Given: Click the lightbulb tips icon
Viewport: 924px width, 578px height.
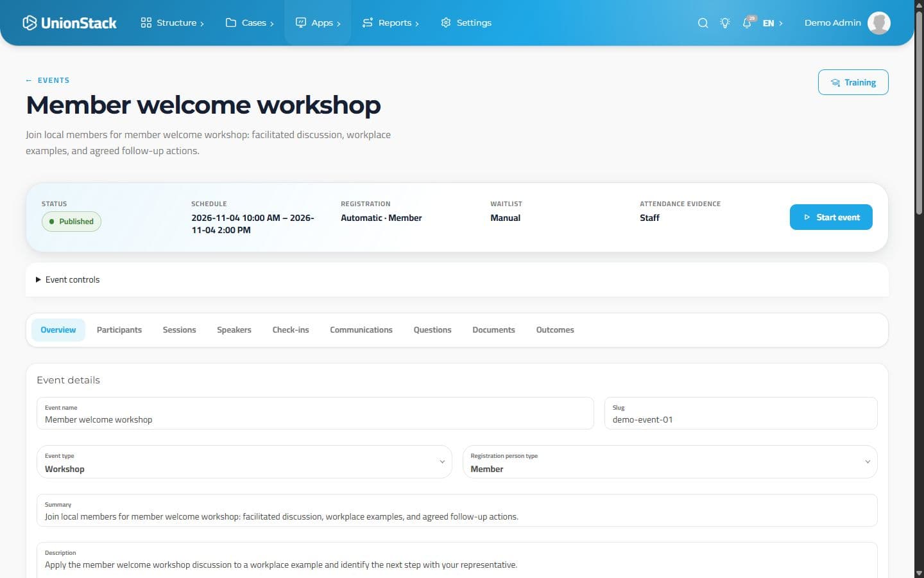Looking at the screenshot, I should click(x=725, y=22).
